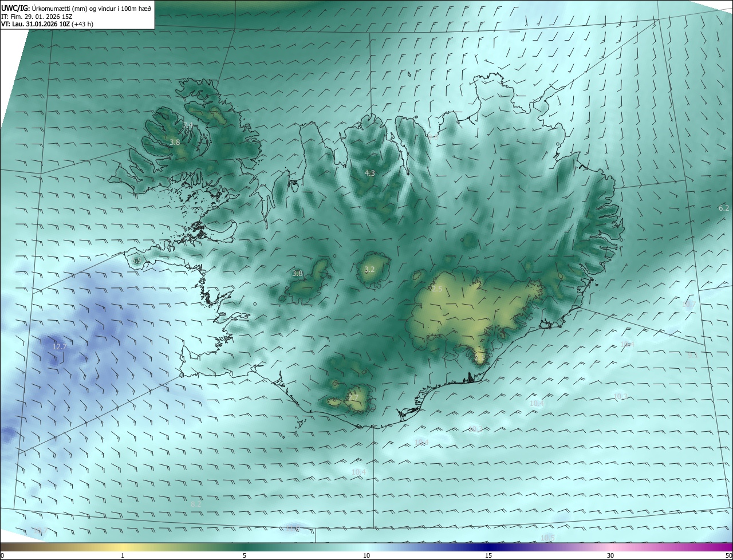Click the 2.5 value on the large glacier
This screenshot has height=560, width=733.
point(437,289)
